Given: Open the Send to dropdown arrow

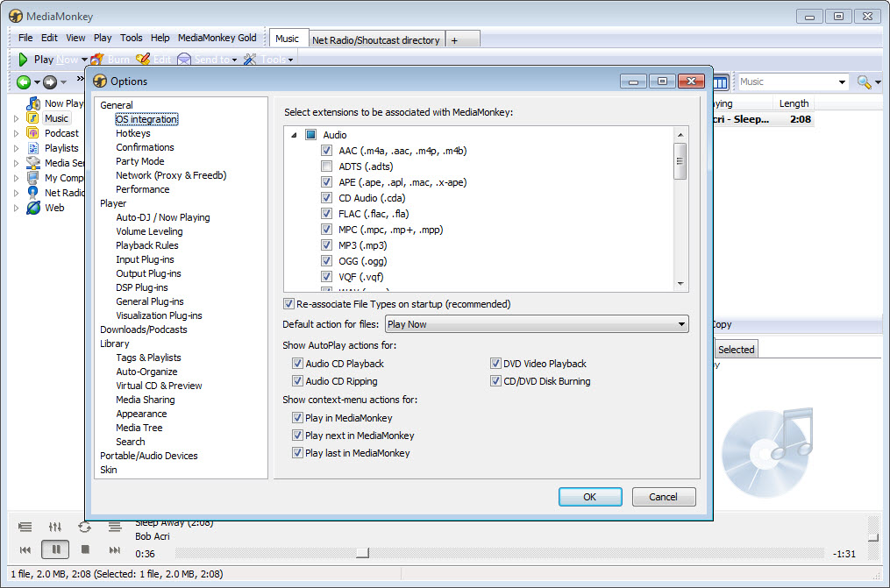Looking at the screenshot, I should coord(234,60).
